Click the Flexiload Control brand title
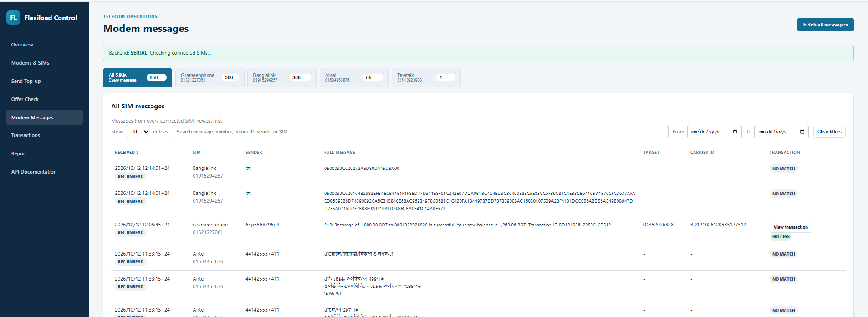This screenshot has width=868, height=317. click(x=51, y=18)
